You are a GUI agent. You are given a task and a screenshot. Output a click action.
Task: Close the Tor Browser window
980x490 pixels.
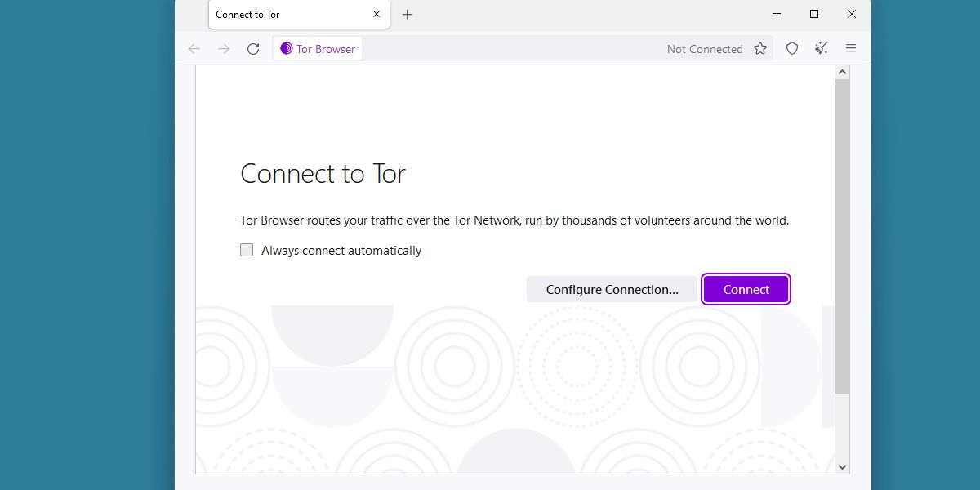(x=852, y=14)
